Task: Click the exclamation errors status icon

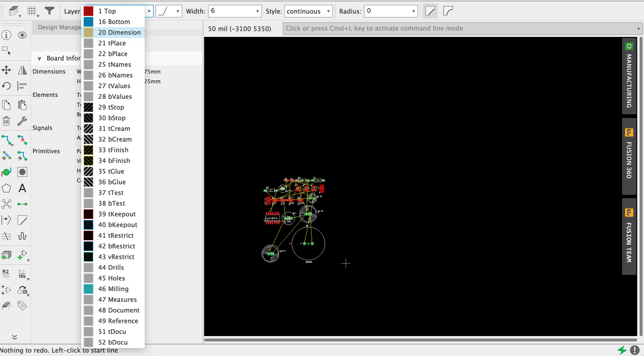Action: 635,350
